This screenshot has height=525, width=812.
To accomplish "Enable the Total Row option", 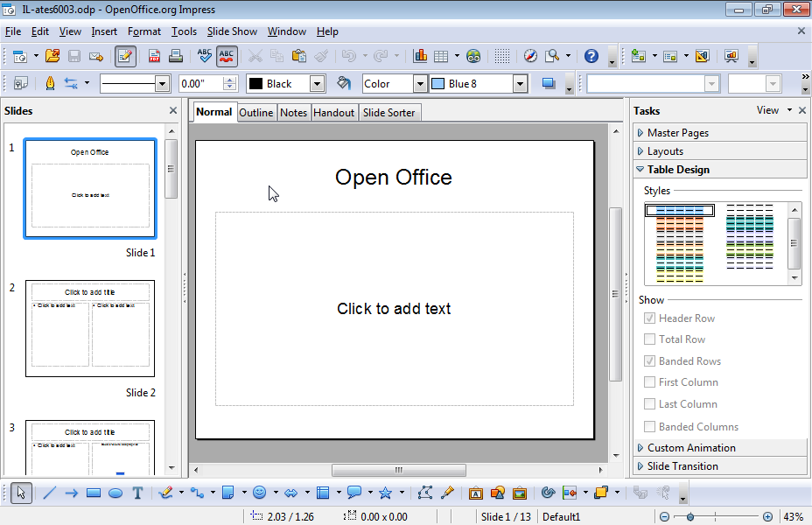I will pos(649,339).
